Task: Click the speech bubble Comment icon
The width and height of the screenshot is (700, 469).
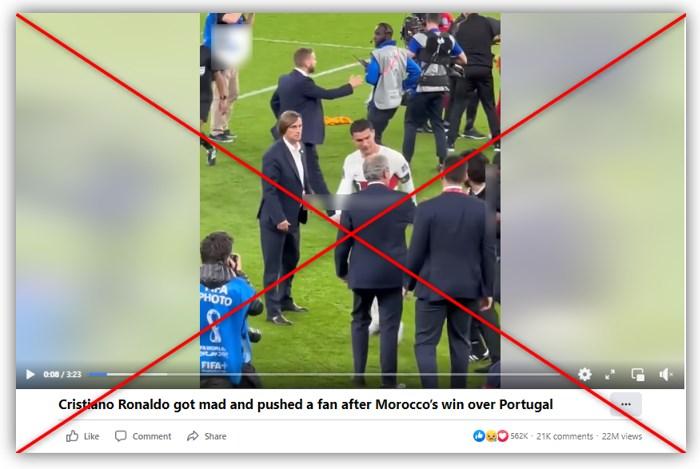Action: tap(121, 436)
